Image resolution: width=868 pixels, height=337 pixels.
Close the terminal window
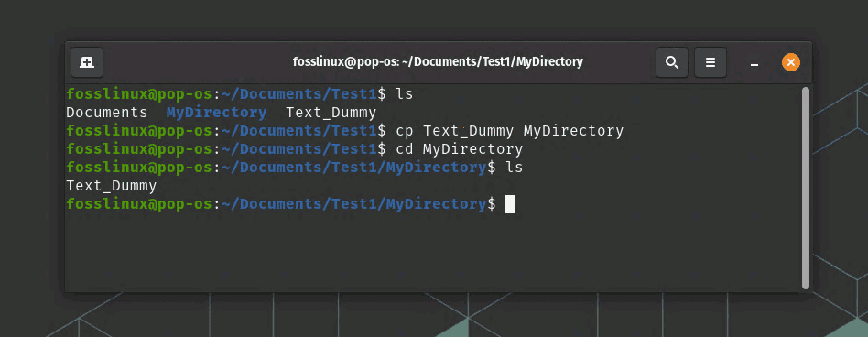(790, 62)
